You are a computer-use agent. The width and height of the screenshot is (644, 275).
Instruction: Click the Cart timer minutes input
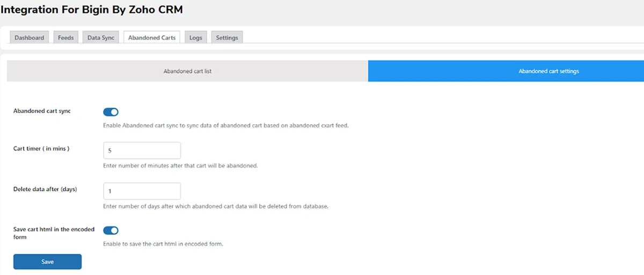[142, 151]
